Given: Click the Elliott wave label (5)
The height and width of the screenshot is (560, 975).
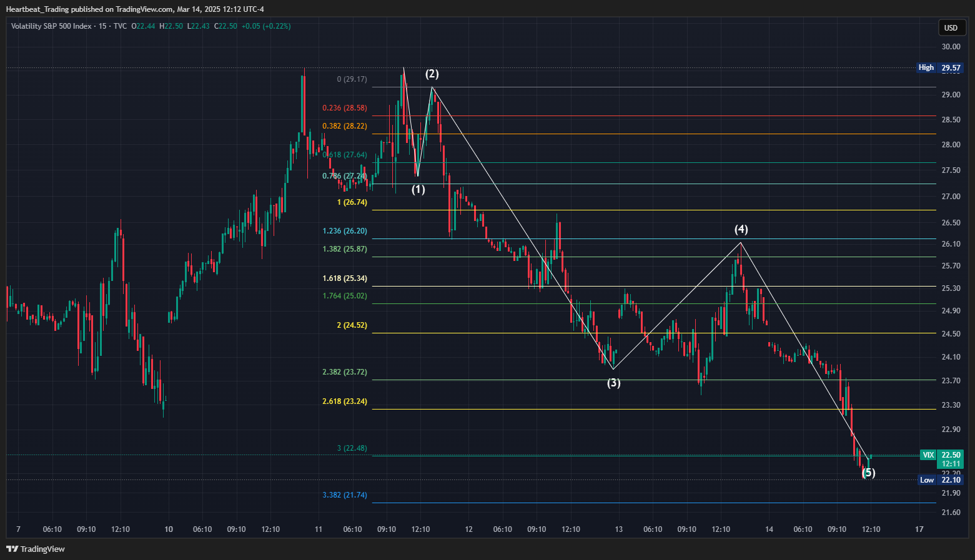Looking at the screenshot, I should [x=868, y=473].
